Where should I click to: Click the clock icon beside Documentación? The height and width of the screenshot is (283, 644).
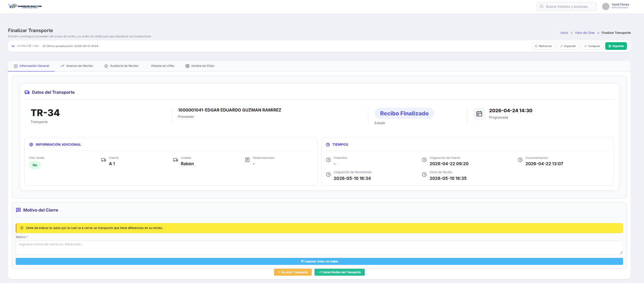tap(520, 160)
